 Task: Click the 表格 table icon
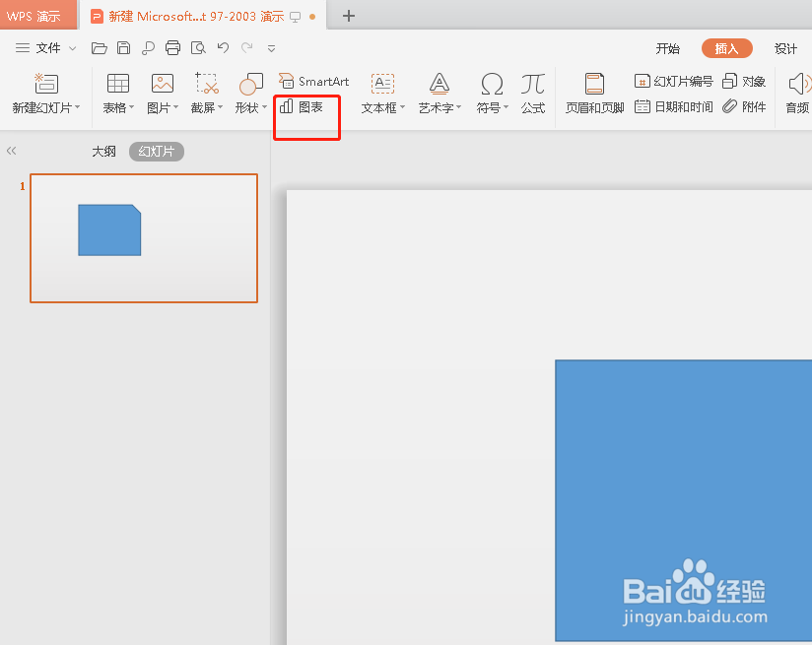pyautogui.click(x=118, y=84)
